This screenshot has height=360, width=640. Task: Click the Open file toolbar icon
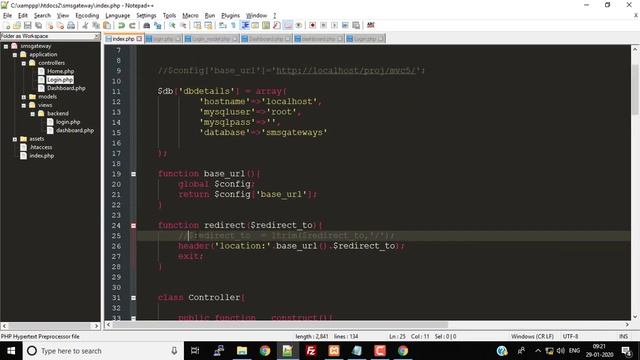pyautogui.click(x=17, y=25)
